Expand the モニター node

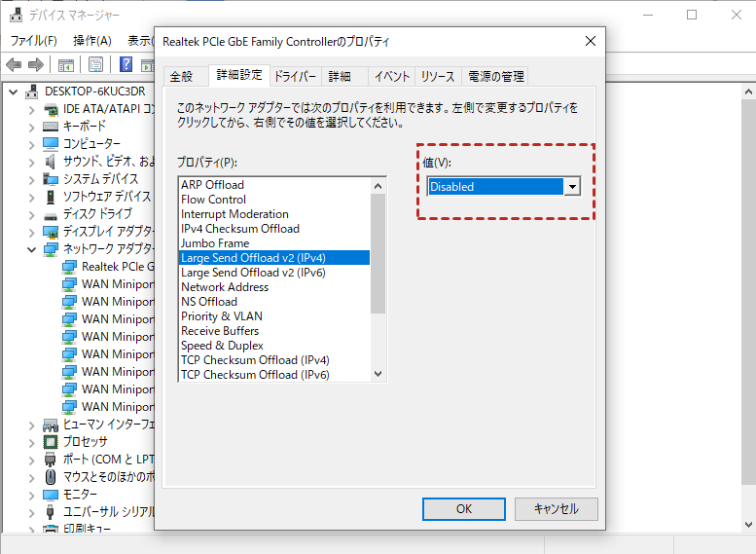pos(32,495)
